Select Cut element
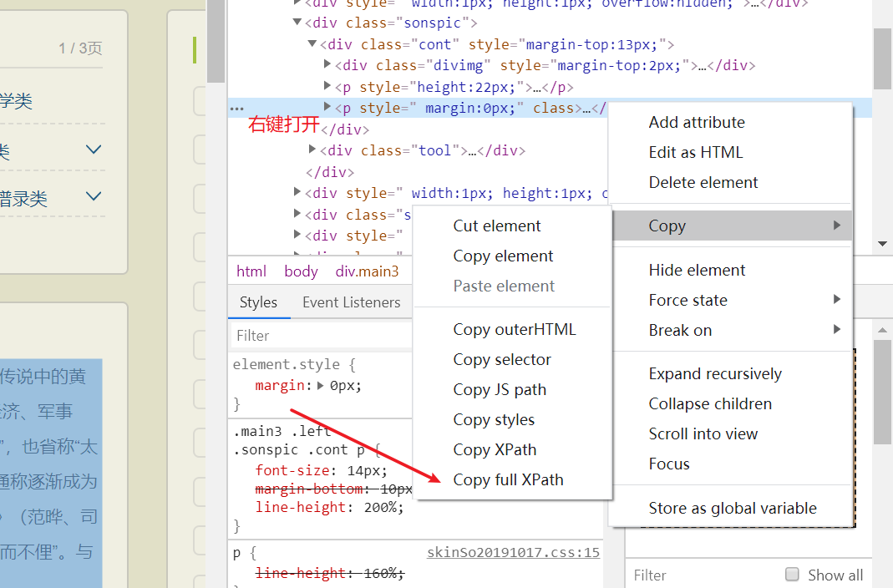The height and width of the screenshot is (588, 893). 496,226
